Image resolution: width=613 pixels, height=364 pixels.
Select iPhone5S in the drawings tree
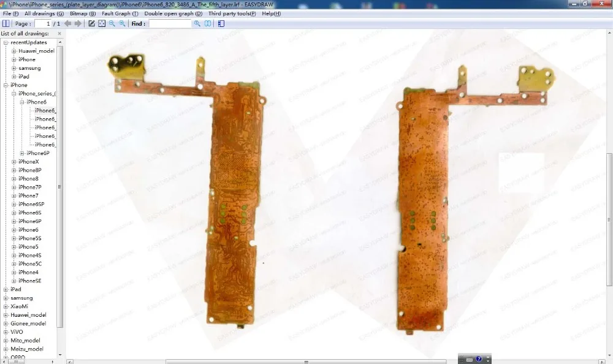click(29, 238)
